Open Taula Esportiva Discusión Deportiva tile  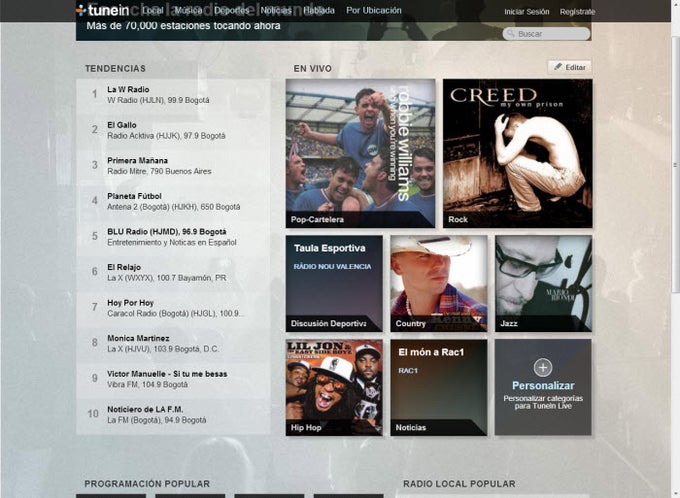(x=334, y=284)
